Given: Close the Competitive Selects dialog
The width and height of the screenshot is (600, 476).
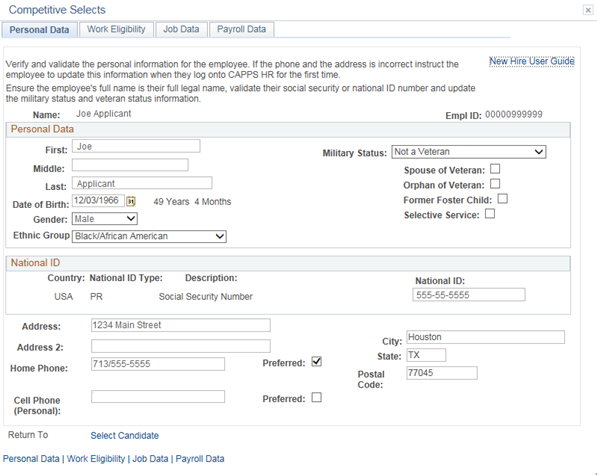Looking at the screenshot, I should [x=586, y=8].
